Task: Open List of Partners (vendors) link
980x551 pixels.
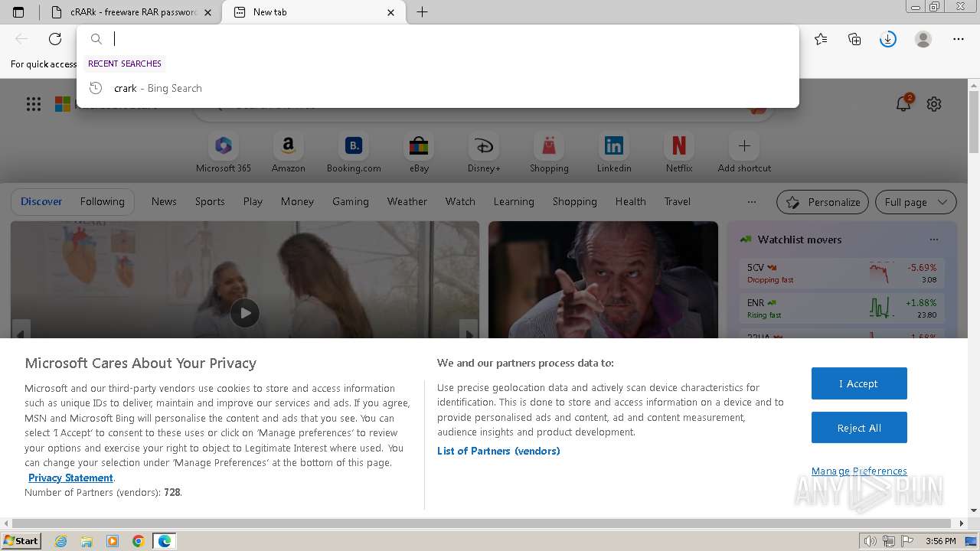Action: click(498, 452)
